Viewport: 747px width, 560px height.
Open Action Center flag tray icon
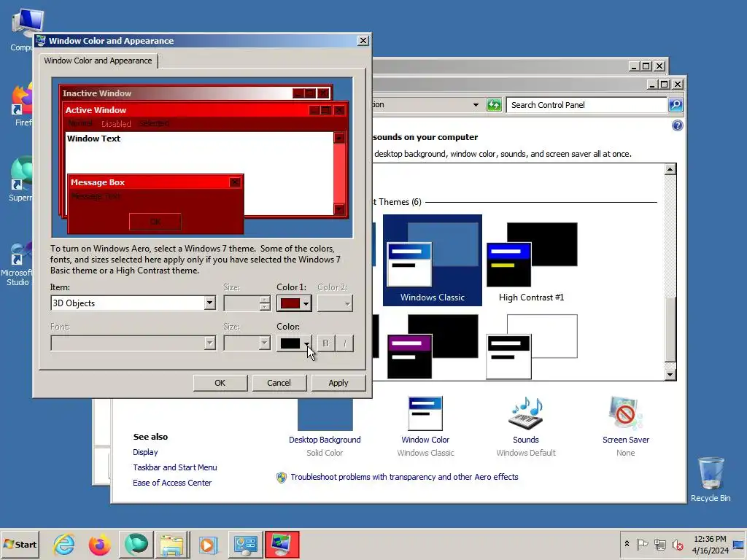642,544
